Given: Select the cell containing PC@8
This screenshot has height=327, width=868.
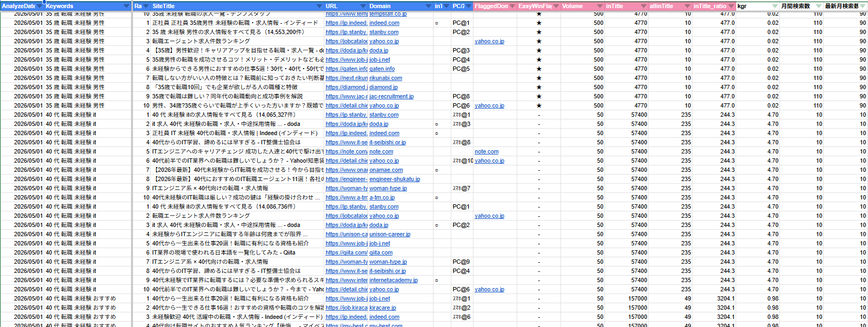Looking at the screenshot, I should (461, 96).
